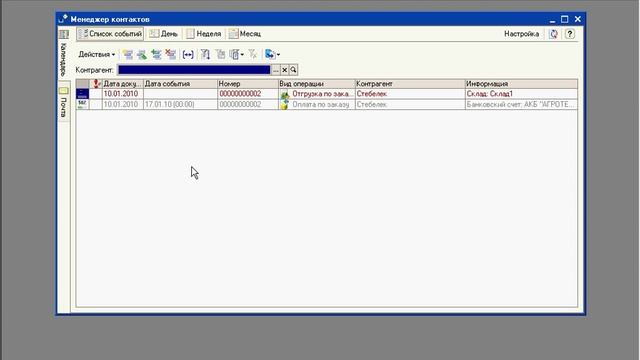Click the add event toolbar icon
The image size is (640, 360).
tap(128, 54)
